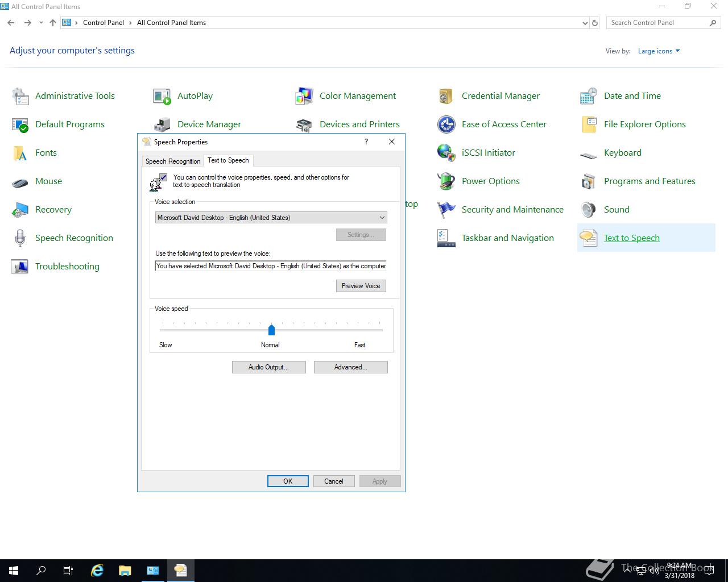This screenshot has height=582, width=728.
Task: Click Control Panel in the breadcrumb
Action: click(x=104, y=23)
